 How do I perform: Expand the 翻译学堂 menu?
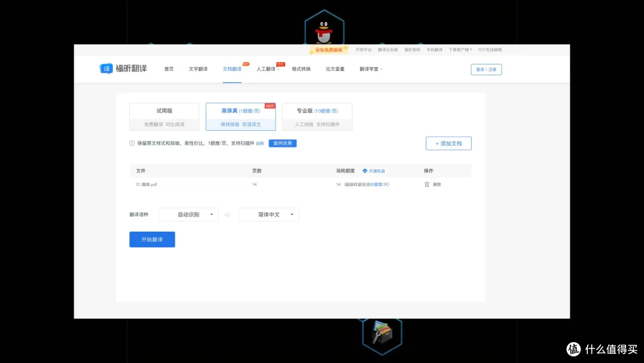tap(371, 69)
